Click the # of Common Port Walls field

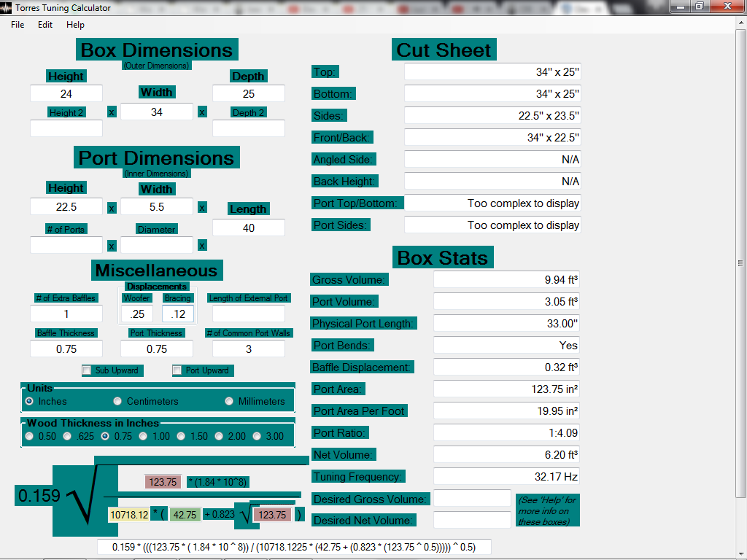249,349
